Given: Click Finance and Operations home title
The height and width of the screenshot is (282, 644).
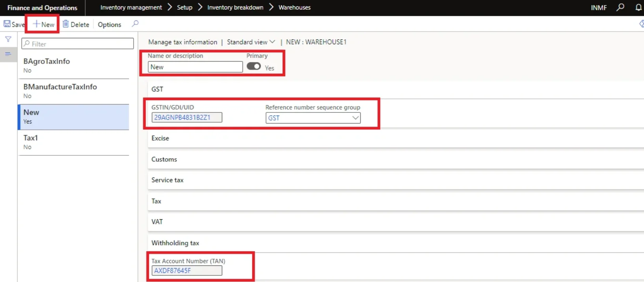Looking at the screenshot, I should [42, 8].
